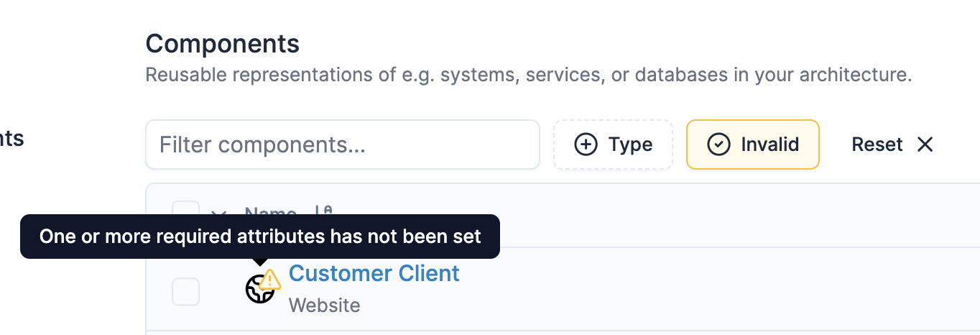This screenshot has width=980, height=335.
Task: Toggle the select-all checkbox in table header
Action: click(186, 208)
